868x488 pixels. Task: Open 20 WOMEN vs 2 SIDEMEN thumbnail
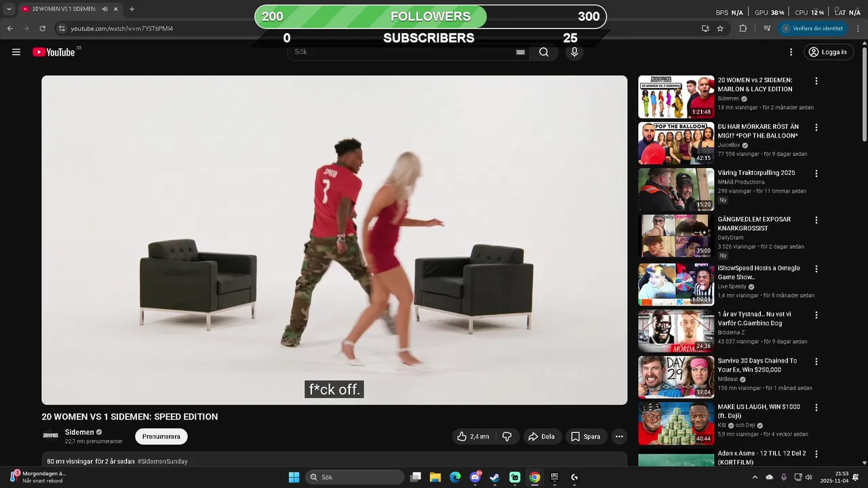pos(676,97)
